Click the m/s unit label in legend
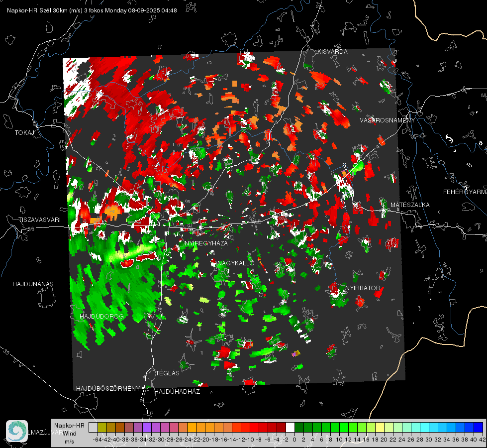Viewport: 487px width, 448px height. pyautogui.click(x=69, y=442)
